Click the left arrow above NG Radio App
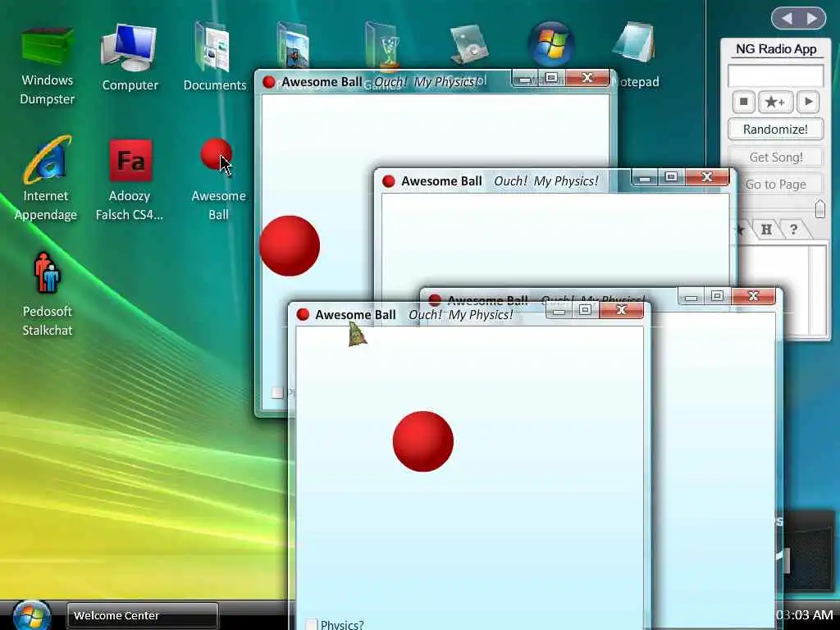 click(787, 19)
